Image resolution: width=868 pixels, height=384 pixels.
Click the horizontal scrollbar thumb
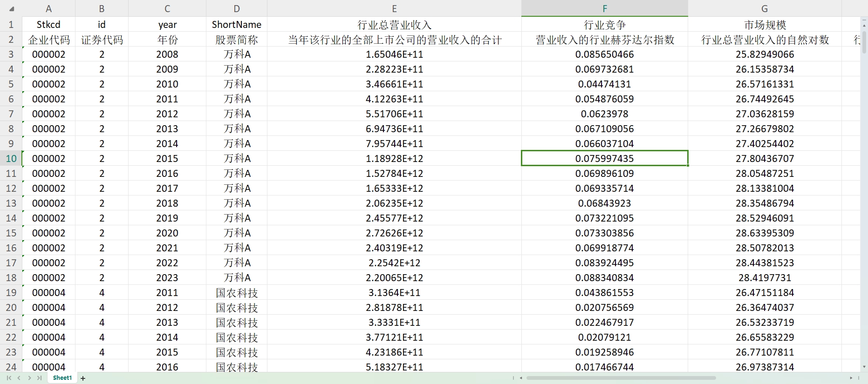coord(621,378)
